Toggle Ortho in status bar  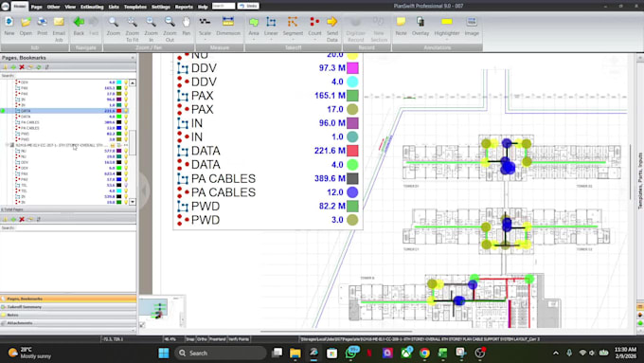point(202,339)
